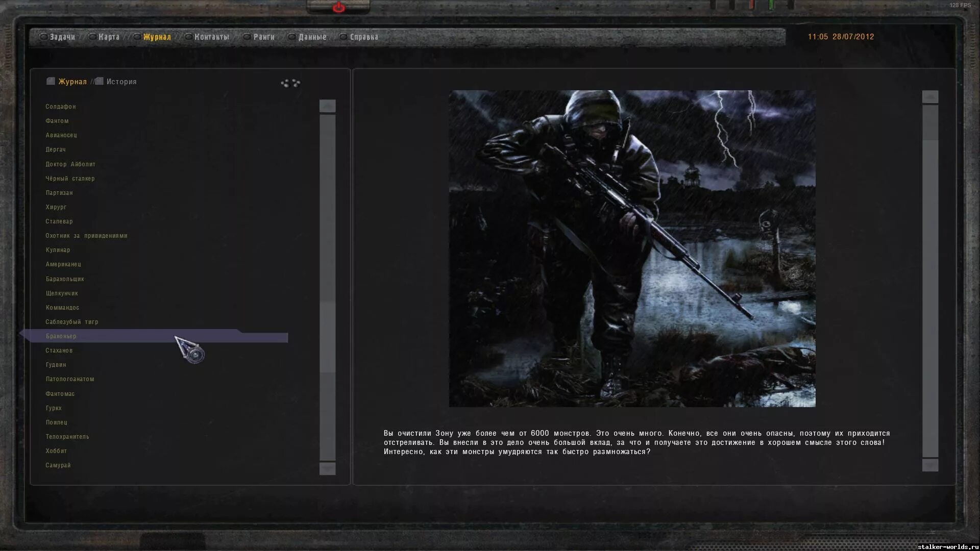Click the Журнал sub-section button
Image resolution: width=980 pixels, height=551 pixels.
72,82
